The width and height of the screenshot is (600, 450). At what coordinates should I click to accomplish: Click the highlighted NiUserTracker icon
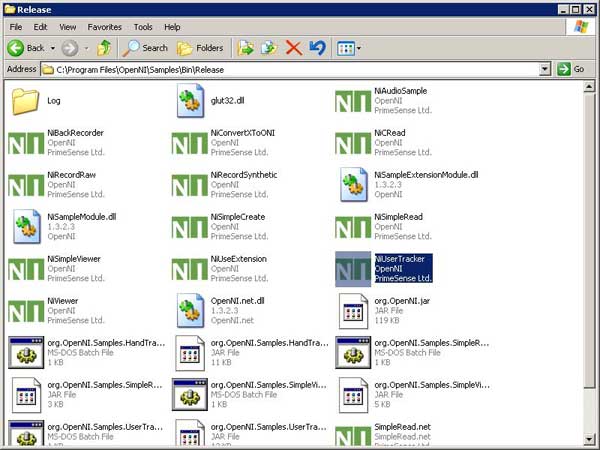click(x=353, y=269)
